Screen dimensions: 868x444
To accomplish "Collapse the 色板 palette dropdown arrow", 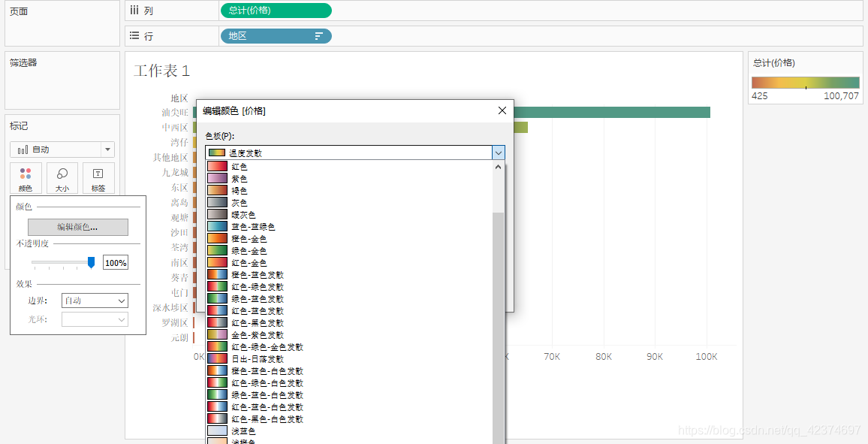I will (499, 153).
